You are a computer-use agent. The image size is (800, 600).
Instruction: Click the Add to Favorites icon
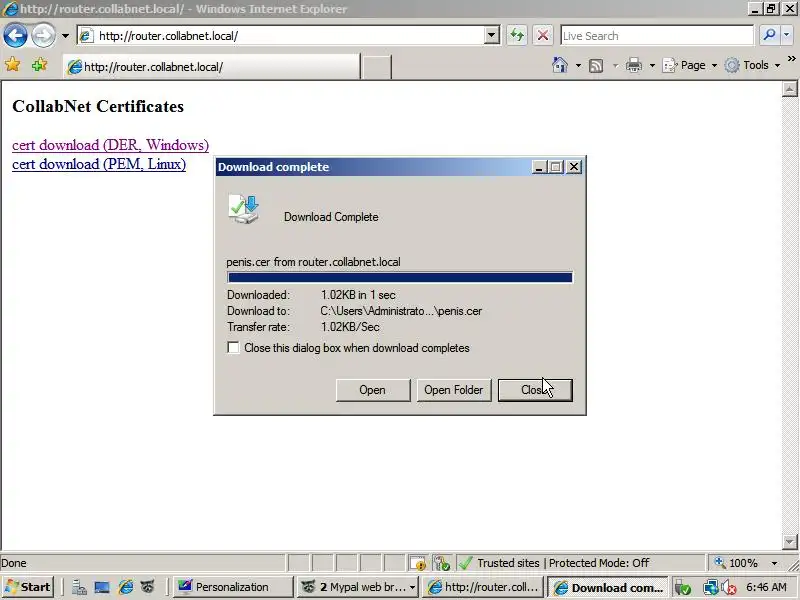point(39,65)
